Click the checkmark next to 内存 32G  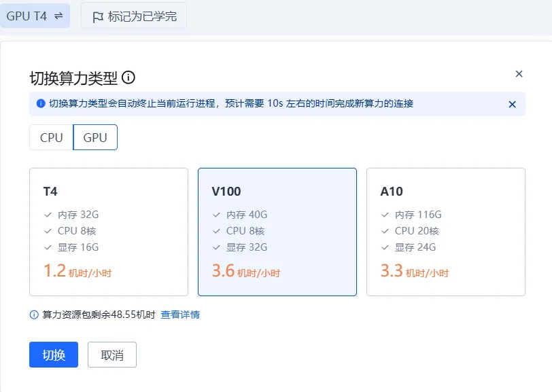[48, 215]
